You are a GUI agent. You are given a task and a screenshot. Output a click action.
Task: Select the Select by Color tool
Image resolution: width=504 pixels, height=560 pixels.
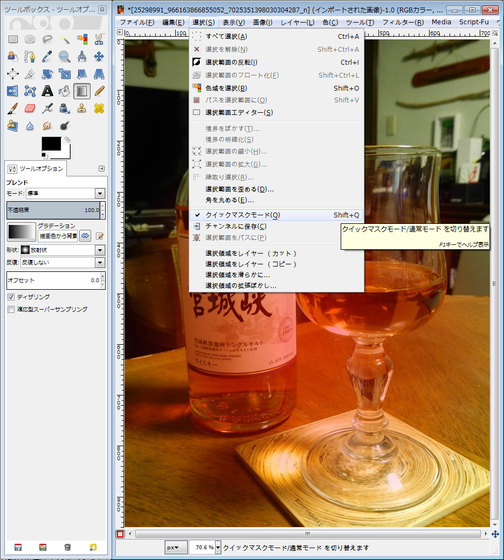82,39
